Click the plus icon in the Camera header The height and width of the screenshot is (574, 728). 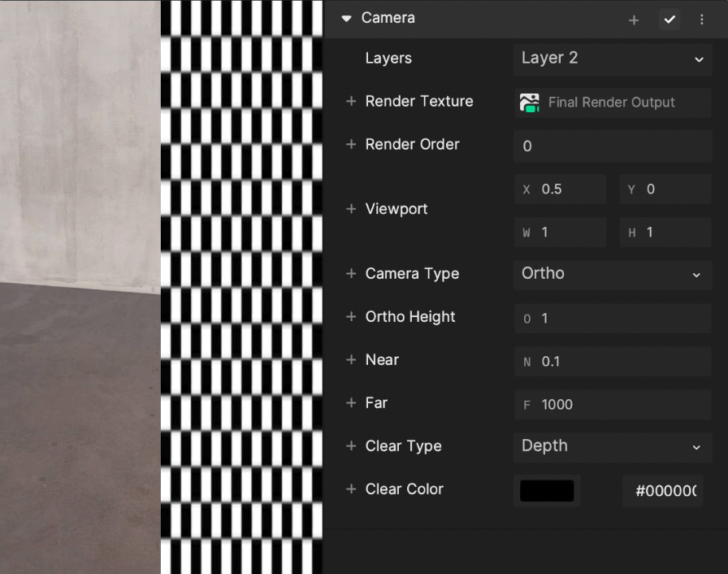point(634,20)
